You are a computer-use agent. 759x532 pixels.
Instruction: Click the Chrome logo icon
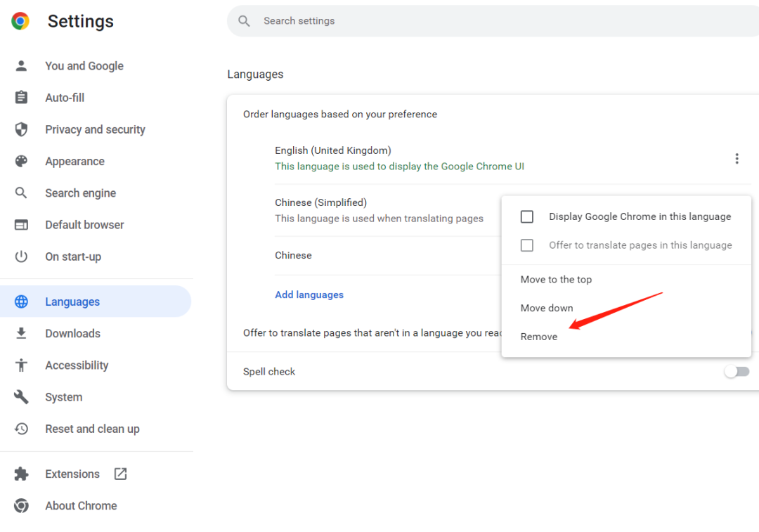coord(20,21)
